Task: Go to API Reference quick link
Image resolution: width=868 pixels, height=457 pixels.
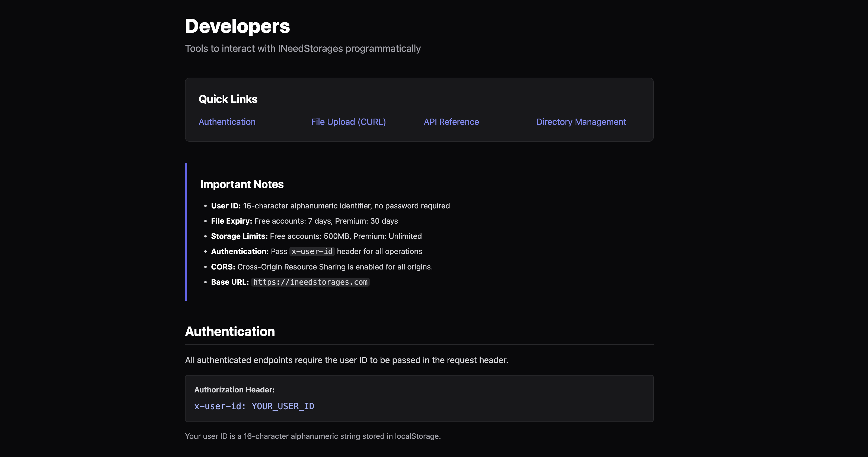Action: tap(451, 122)
